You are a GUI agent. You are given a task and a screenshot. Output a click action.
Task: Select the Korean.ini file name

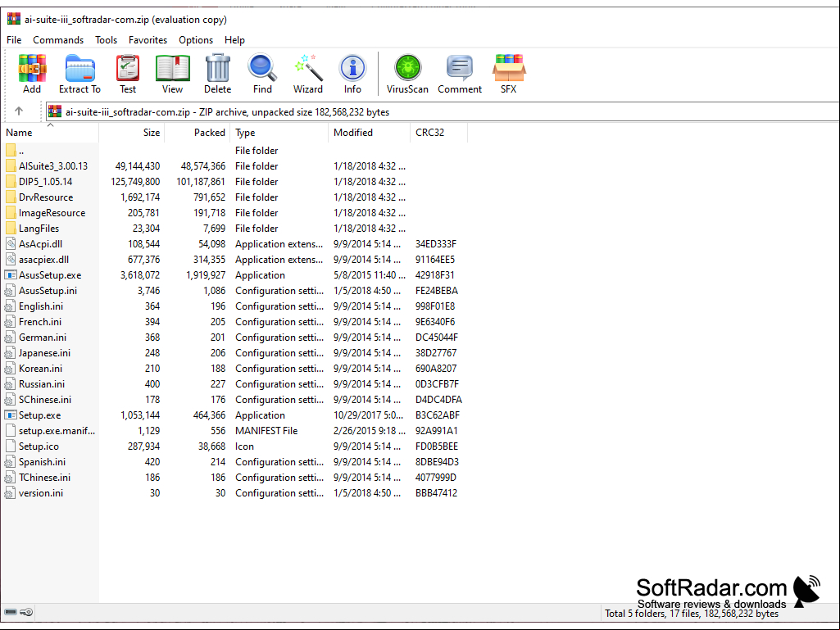tap(40, 369)
